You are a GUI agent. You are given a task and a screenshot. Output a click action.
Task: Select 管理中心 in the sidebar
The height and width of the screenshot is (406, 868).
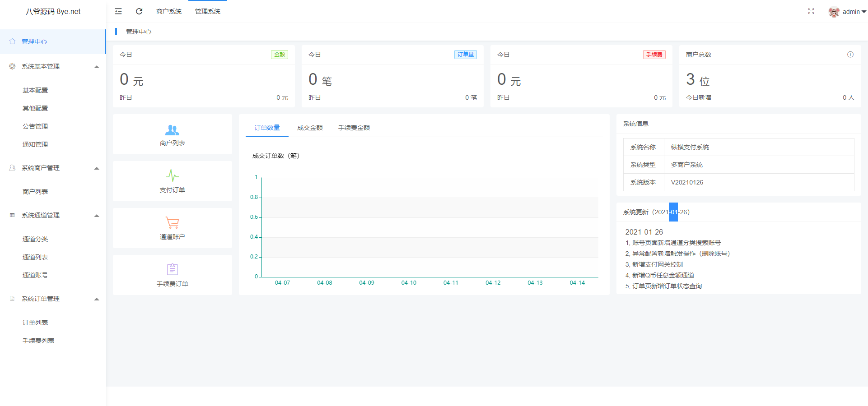tap(34, 42)
